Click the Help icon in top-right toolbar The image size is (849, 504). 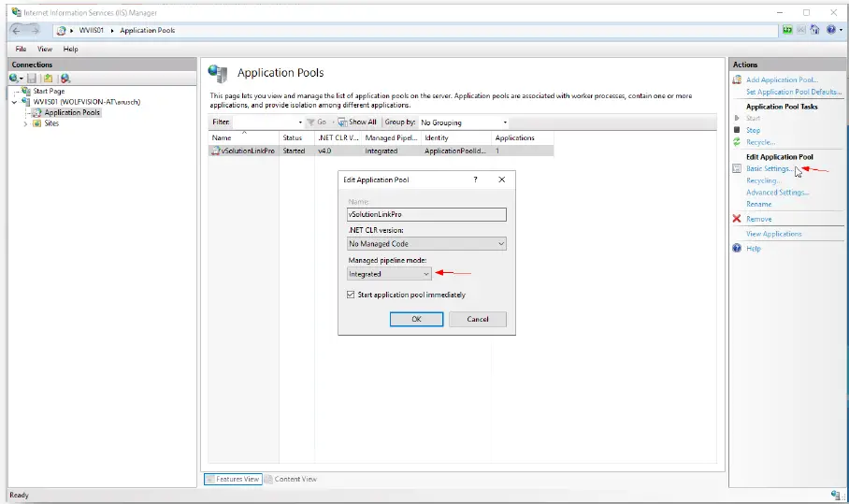830,31
